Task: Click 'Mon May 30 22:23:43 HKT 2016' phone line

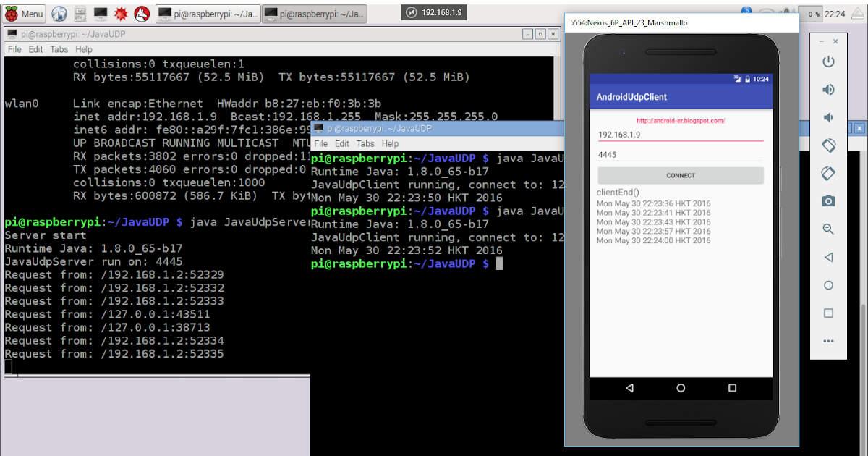Action: pos(653,222)
